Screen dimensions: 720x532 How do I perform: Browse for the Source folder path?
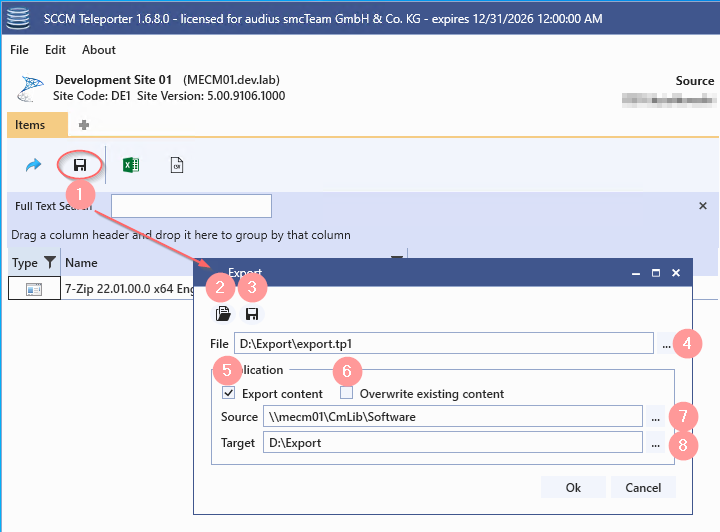click(655, 416)
